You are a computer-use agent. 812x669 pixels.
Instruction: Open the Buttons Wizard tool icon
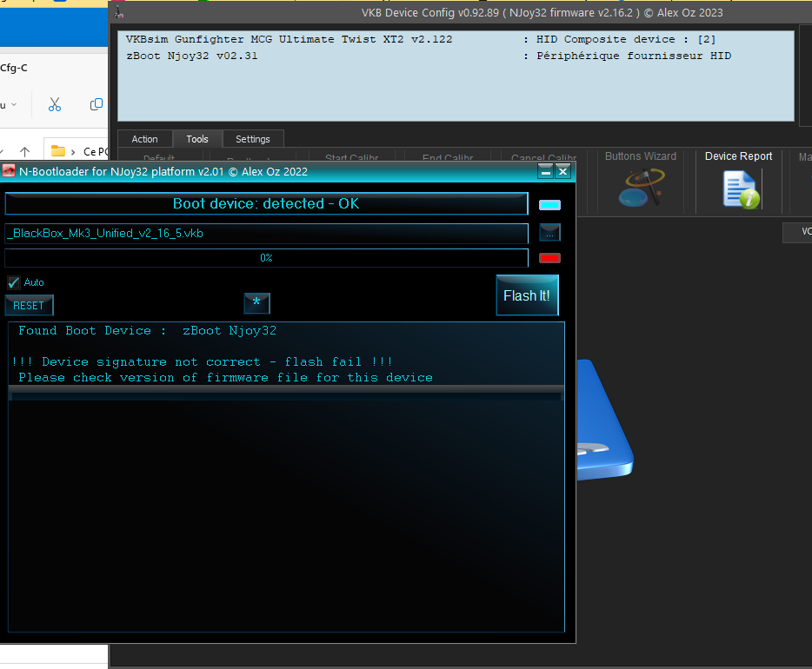[x=641, y=189]
